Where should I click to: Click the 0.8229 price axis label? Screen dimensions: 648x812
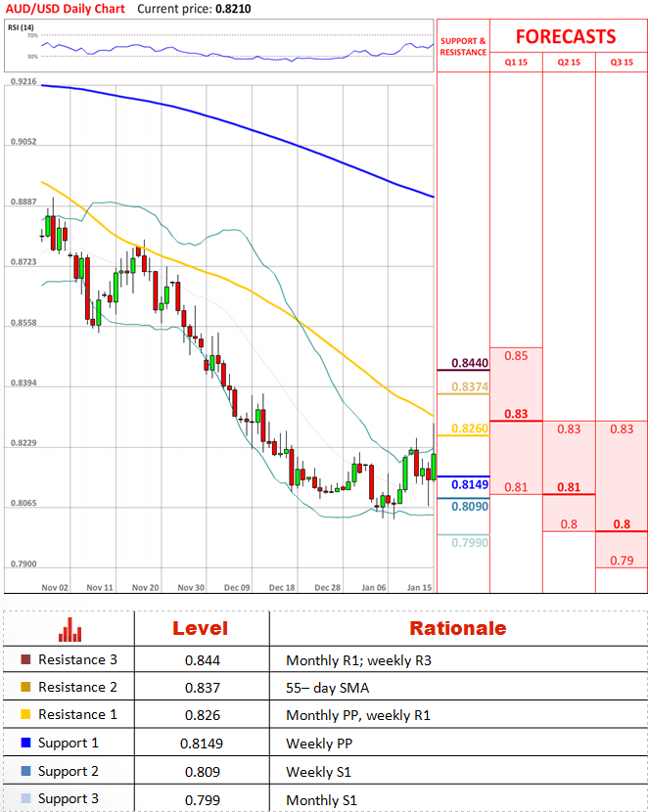pyautogui.click(x=23, y=444)
